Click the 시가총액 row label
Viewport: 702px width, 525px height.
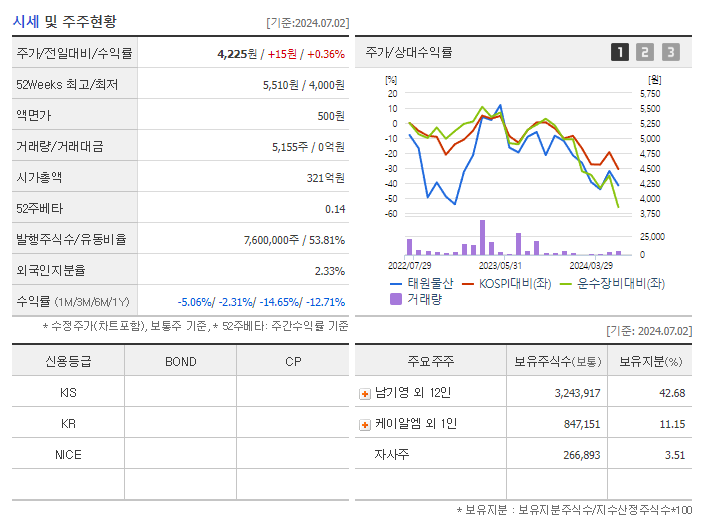tap(39, 178)
